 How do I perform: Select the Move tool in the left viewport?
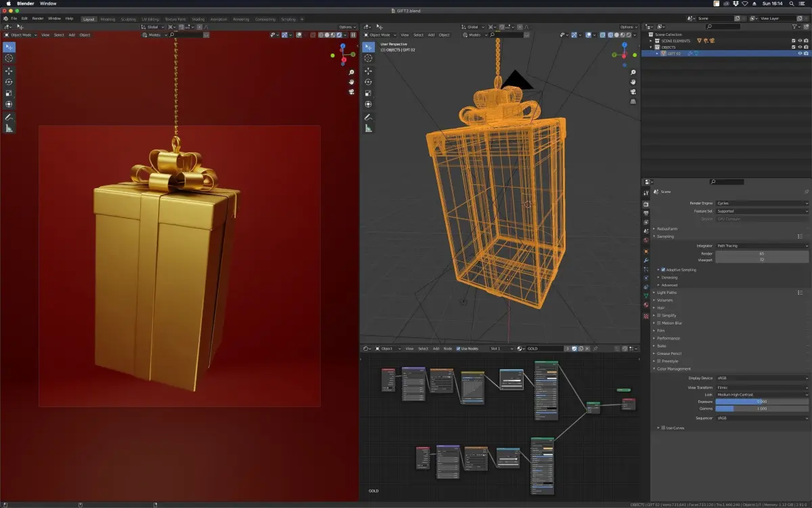[9, 70]
